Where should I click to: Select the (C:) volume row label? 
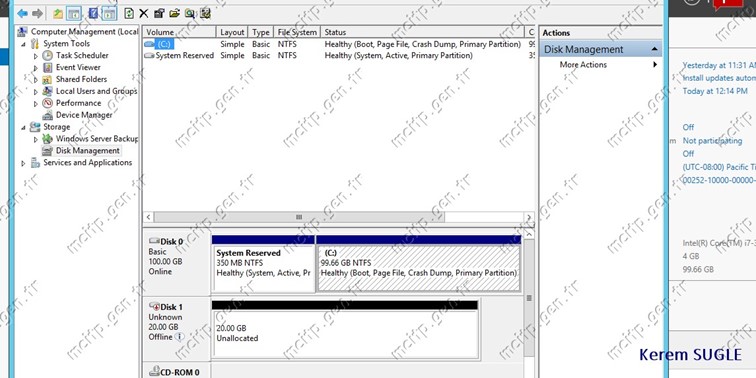point(163,44)
